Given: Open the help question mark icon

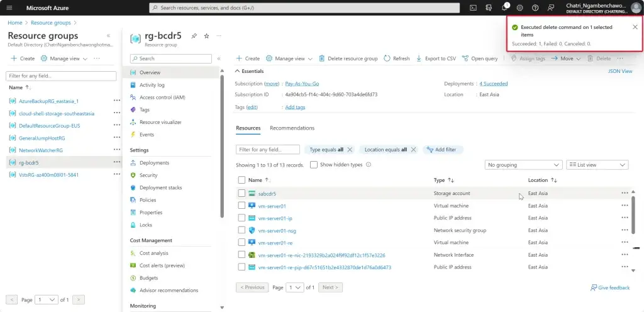Looking at the screenshot, I should click(535, 8).
